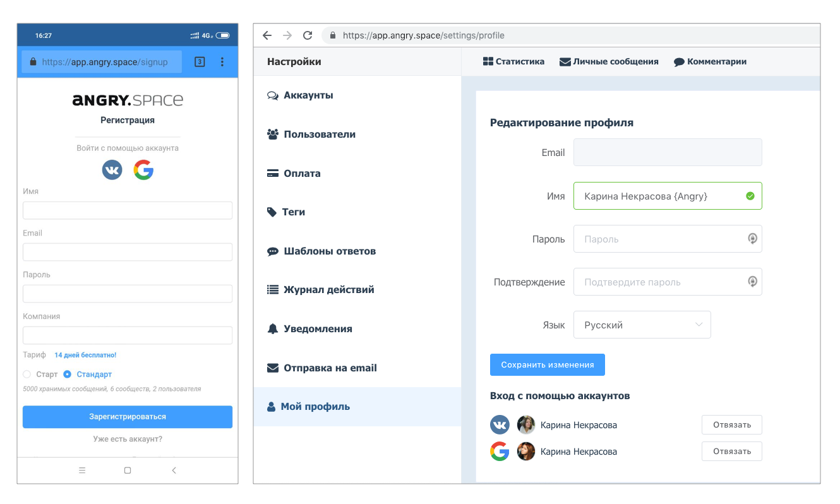
Task: Switch to Статистика top tab
Action: [513, 61]
